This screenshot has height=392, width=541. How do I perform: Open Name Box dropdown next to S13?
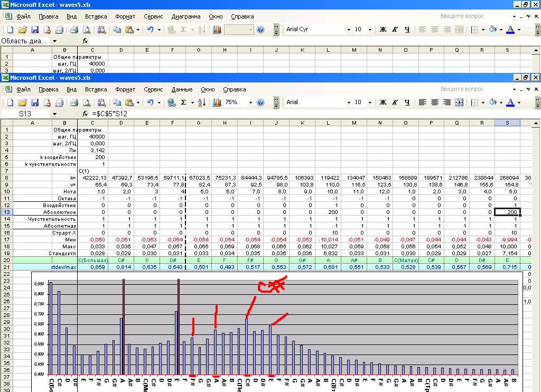[54, 114]
